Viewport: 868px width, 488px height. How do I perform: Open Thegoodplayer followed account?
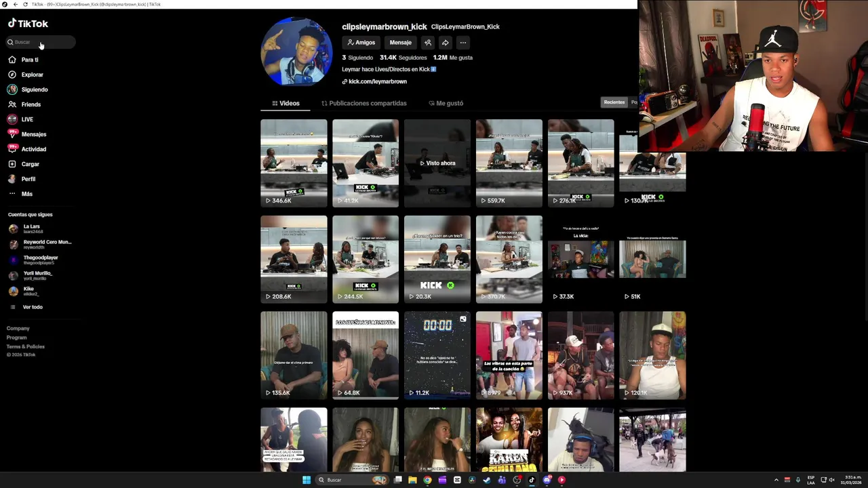coord(34,260)
